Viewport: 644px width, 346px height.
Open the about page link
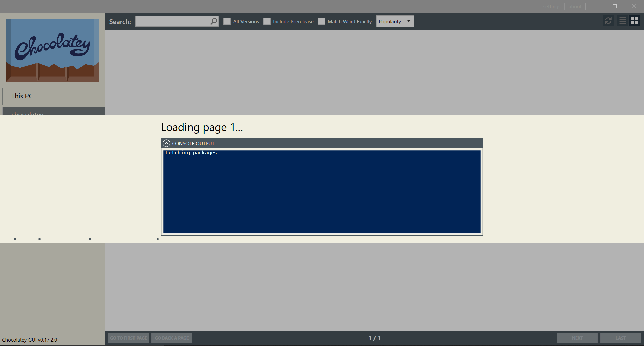point(575,7)
